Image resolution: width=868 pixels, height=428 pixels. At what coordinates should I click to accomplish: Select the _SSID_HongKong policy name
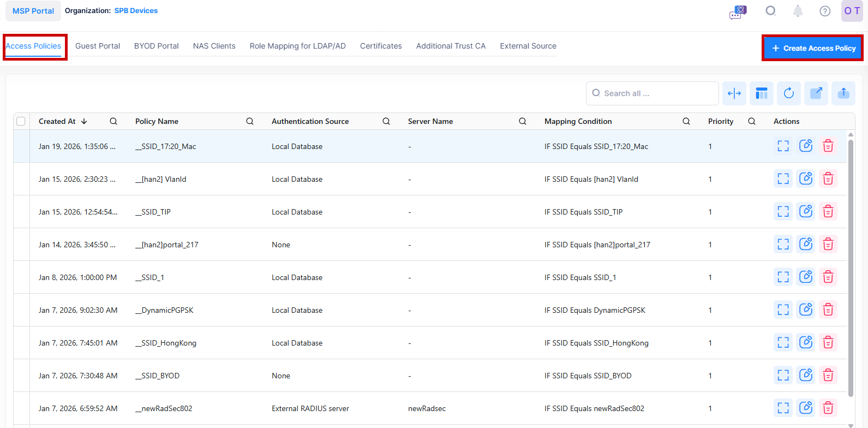click(x=166, y=343)
